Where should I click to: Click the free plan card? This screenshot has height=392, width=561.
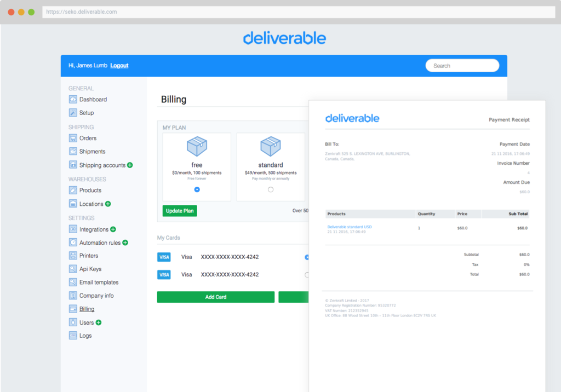(x=197, y=167)
